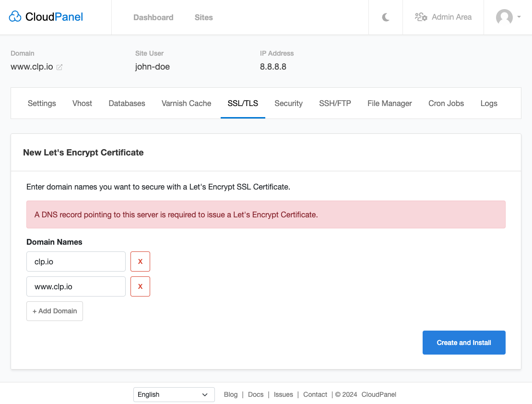
Task: Click inside the clp.io domain input field
Action: pos(76,261)
